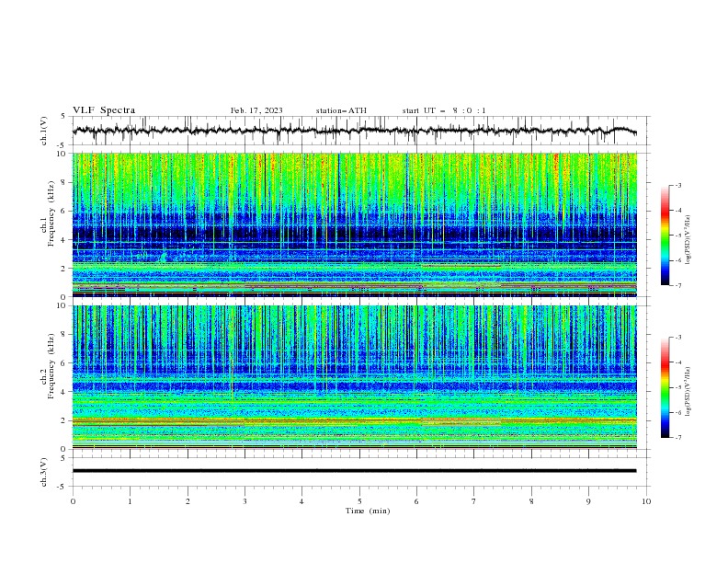Click the ch.3 flat voltage trace
This screenshot has height=563, width=728.
(354, 471)
